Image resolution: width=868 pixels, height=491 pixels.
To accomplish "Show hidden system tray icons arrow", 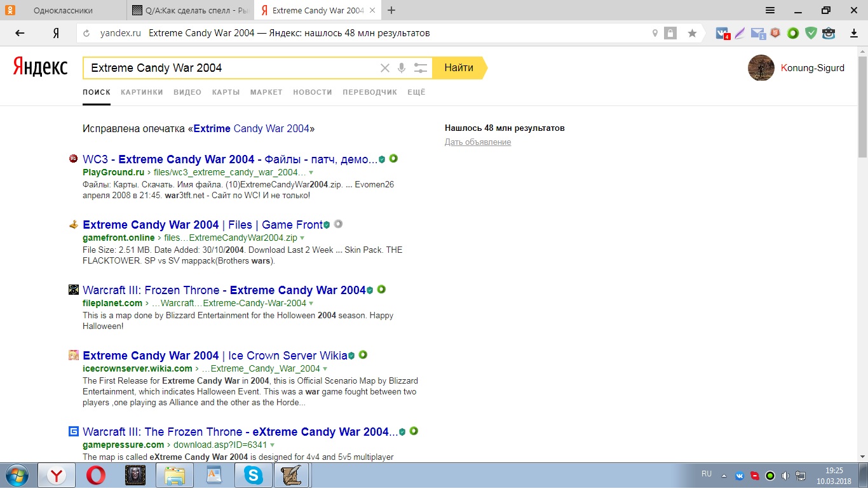I will pyautogui.click(x=724, y=475).
